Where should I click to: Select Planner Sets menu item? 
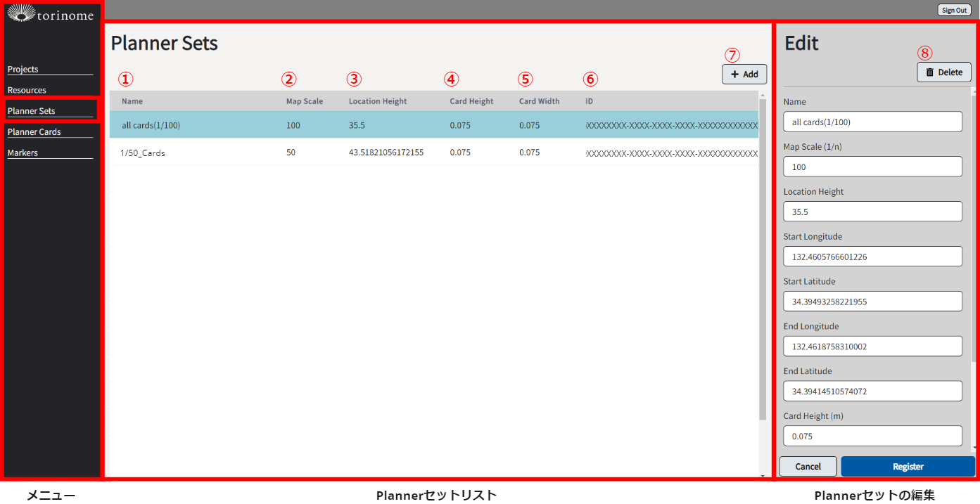click(x=31, y=111)
